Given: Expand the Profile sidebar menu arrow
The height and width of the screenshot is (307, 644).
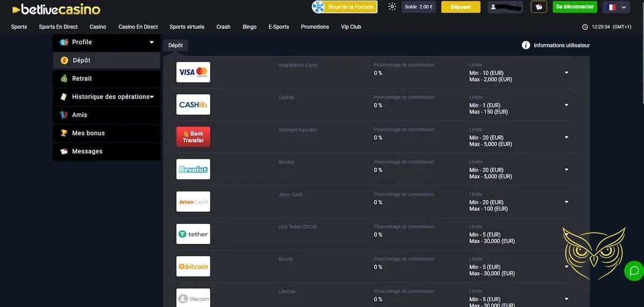Looking at the screenshot, I should 152,43.
